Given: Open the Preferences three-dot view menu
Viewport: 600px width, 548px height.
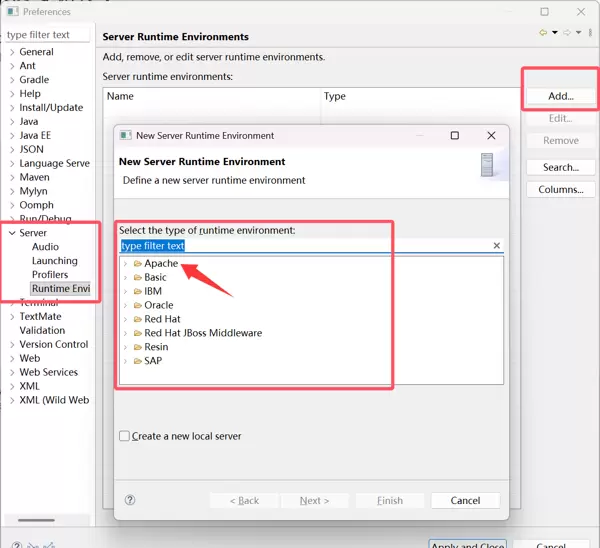Looking at the screenshot, I should pos(590,33).
